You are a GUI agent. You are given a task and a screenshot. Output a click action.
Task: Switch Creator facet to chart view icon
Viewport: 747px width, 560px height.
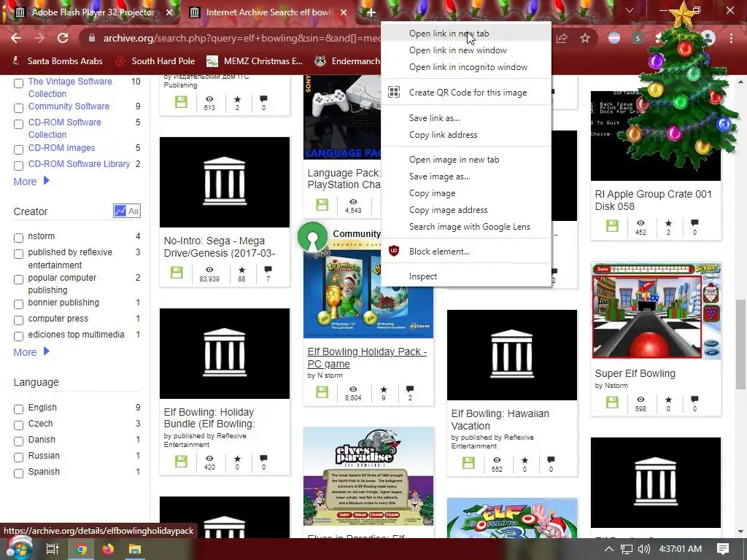[120, 211]
